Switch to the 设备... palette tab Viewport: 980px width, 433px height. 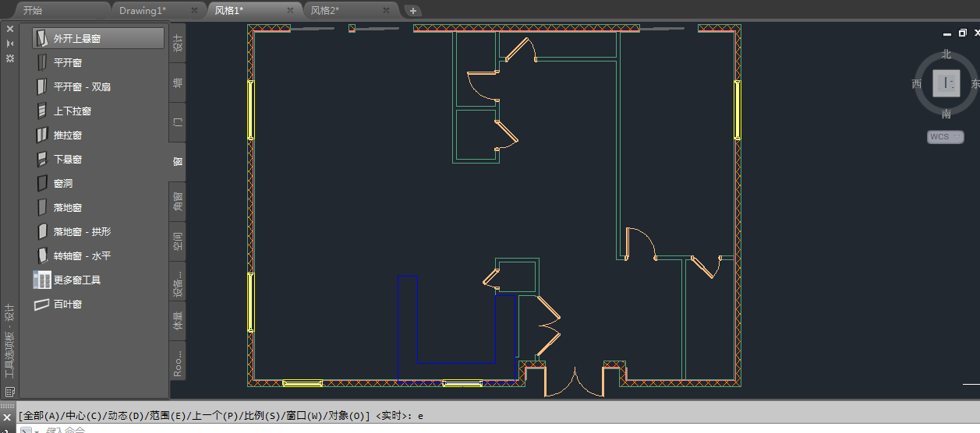tap(178, 281)
